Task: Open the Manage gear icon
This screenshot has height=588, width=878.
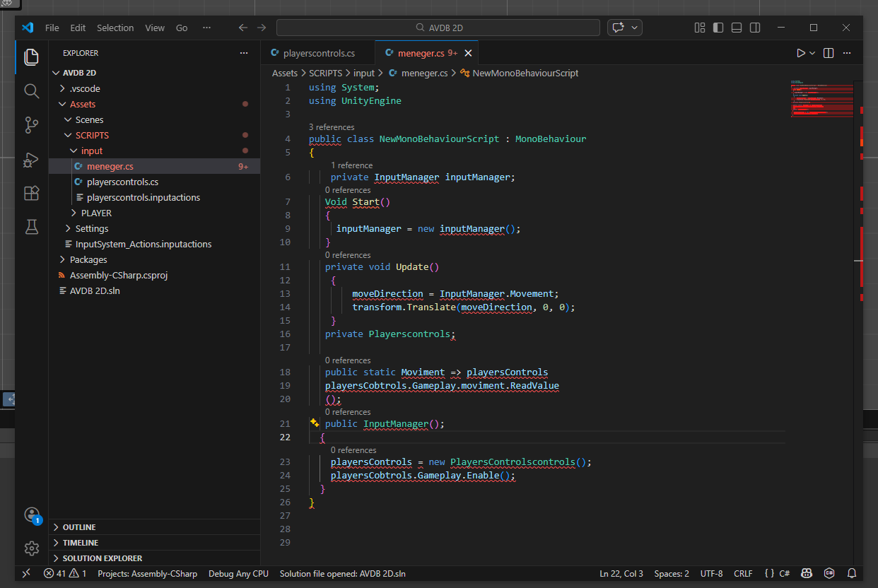Action: click(x=31, y=548)
